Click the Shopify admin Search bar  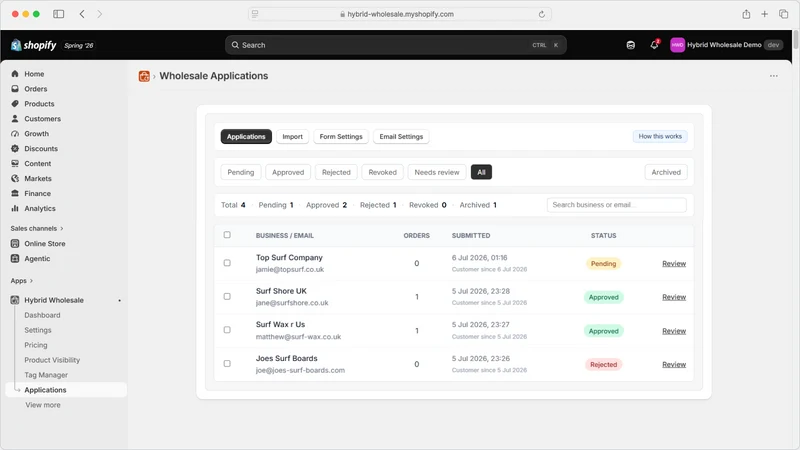click(395, 45)
